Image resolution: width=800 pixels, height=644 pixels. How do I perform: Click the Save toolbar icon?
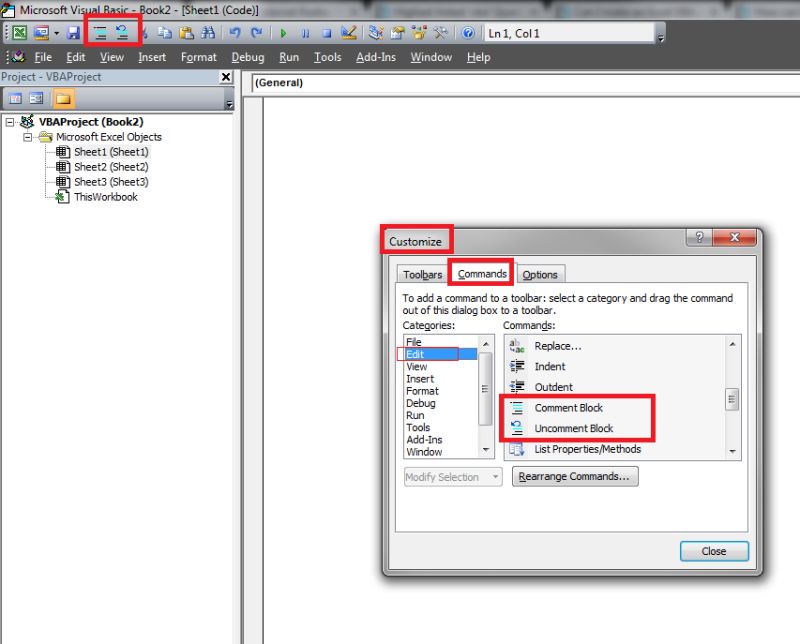click(x=71, y=31)
